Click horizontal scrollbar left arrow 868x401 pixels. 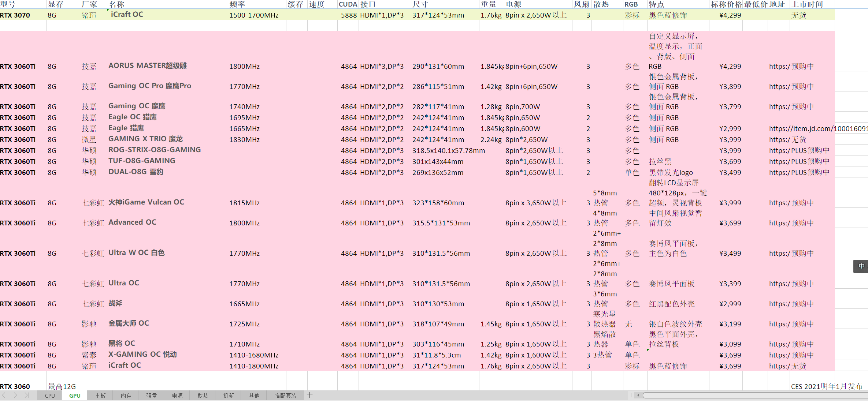(638, 395)
